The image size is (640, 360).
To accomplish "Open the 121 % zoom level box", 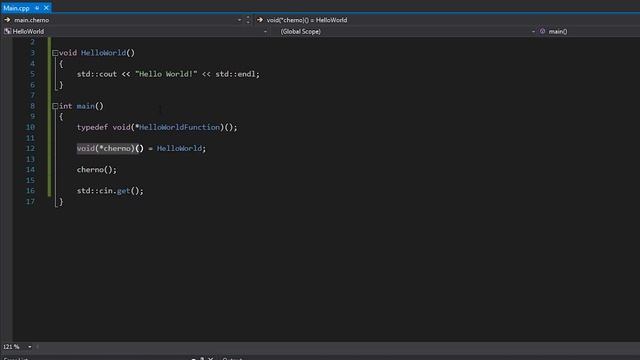I will click(x=18, y=347).
